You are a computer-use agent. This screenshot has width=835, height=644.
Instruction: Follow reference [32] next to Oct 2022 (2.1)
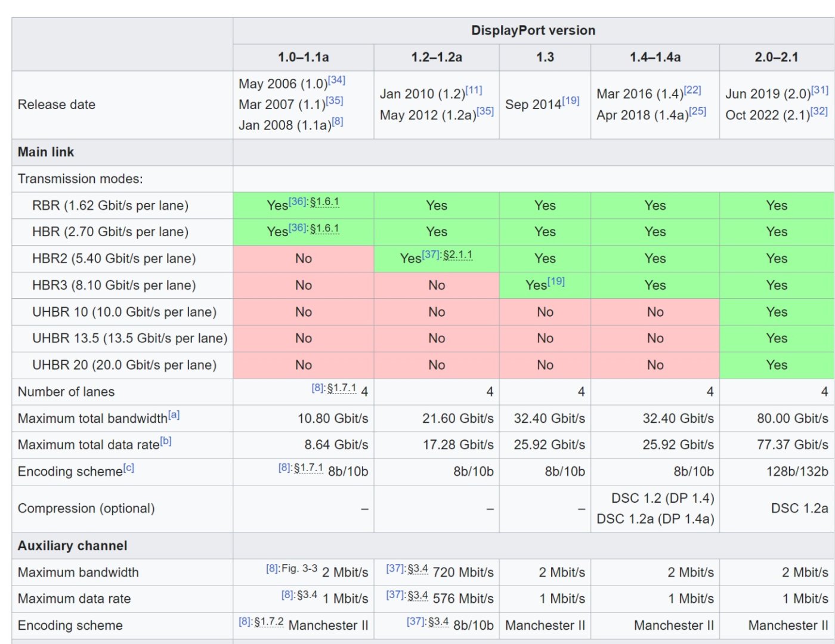tap(819, 112)
